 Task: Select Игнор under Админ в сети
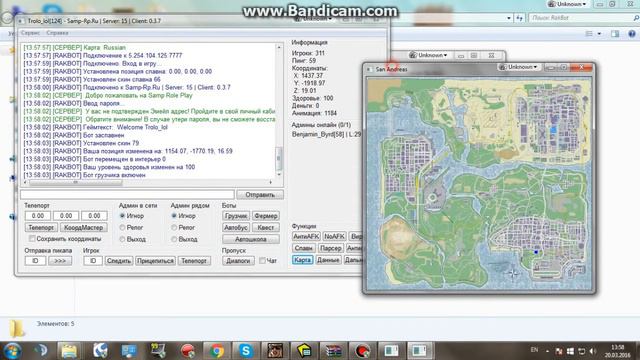(x=122, y=216)
